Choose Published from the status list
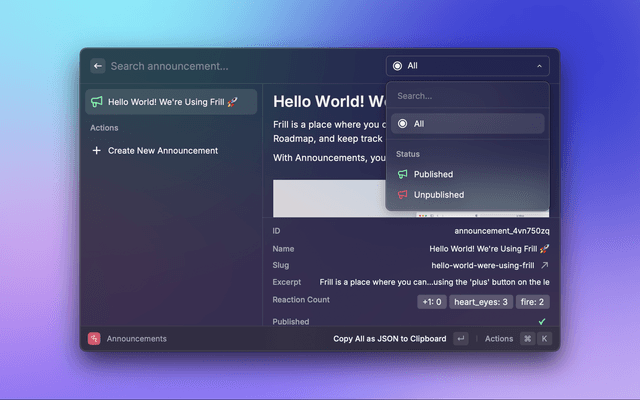Image resolution: width=640 pixels, height=400 pixels. pos(433,174)
